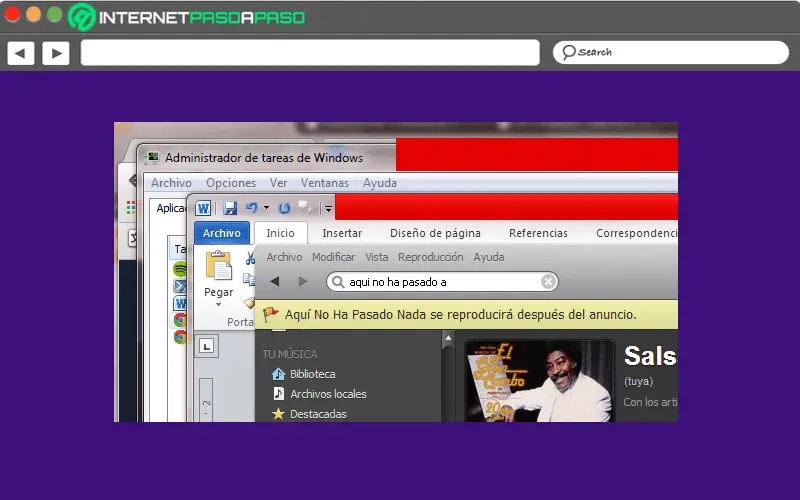800x500 pixels.
Task: Click the tab stop selector above Word ruler
Action: point(207,346)
